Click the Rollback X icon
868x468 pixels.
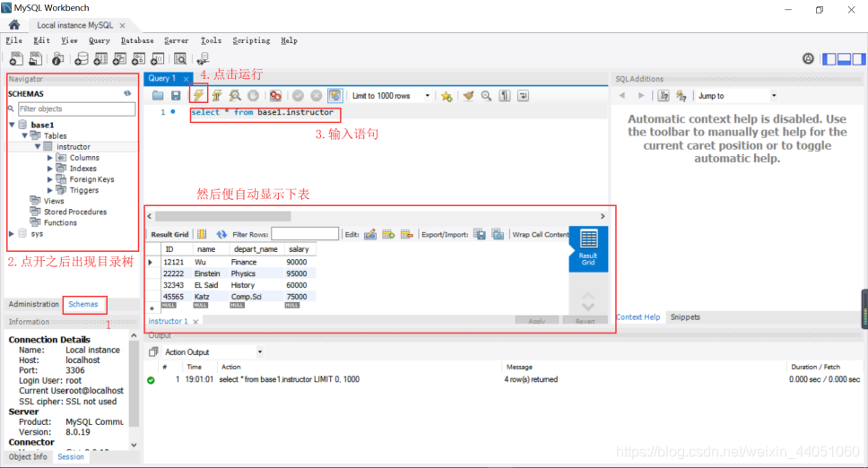coord(317,96)
